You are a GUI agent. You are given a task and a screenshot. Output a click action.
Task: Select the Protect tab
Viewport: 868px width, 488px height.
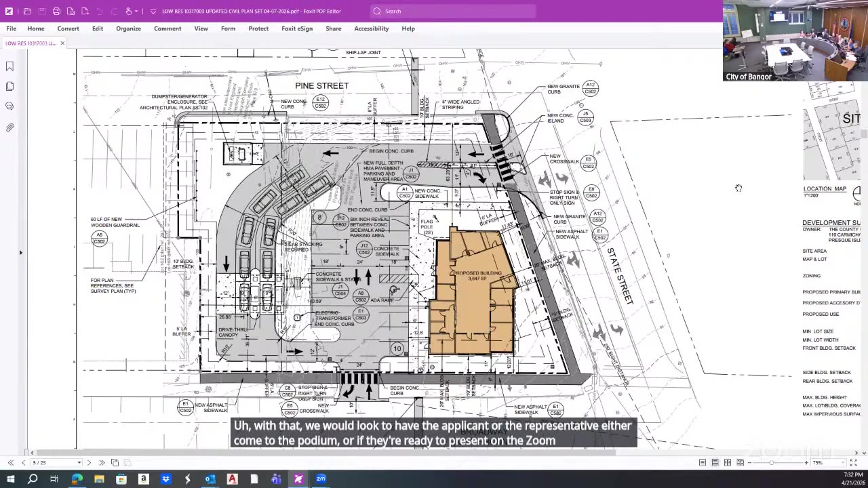click(258, 28)
